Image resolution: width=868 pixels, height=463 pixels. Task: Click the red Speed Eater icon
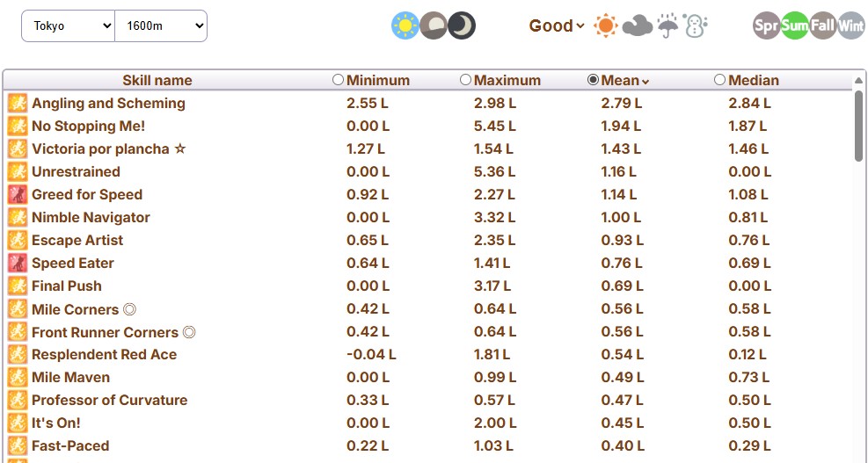(x=18, y=264)
